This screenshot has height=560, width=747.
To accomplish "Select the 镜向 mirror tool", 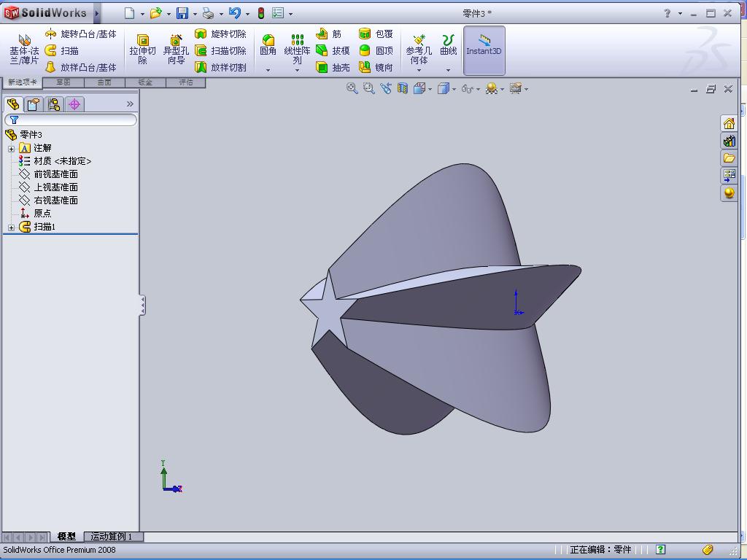I will 376,68.
